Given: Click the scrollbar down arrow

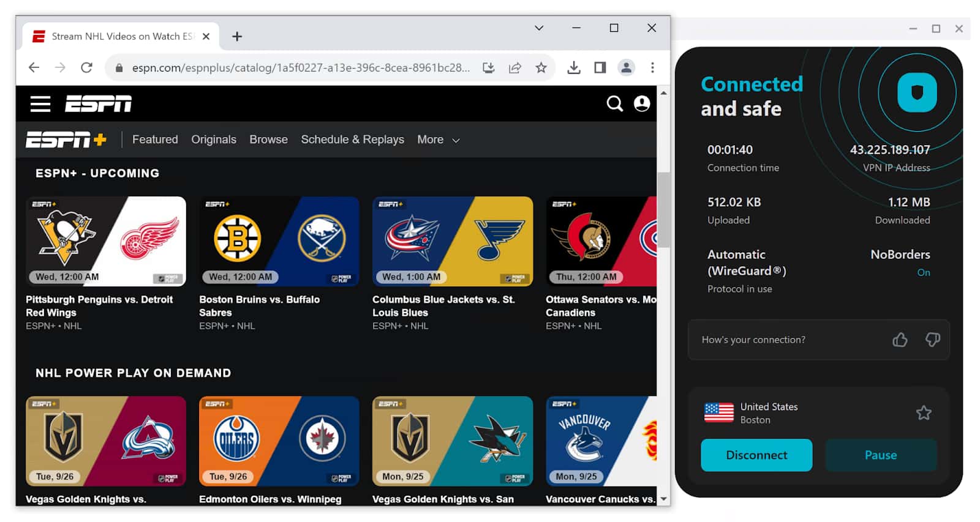Looking at the screenshot, I should click(x=663, y=499).
